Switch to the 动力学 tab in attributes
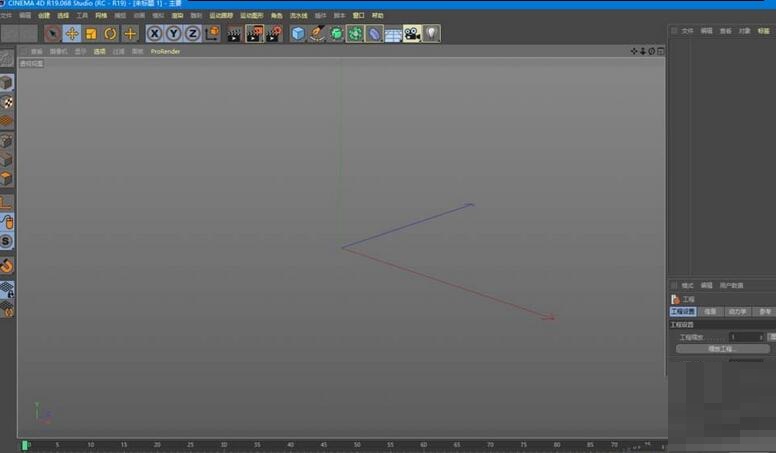This screenshot has height=453, width=776. click(737, 312)
